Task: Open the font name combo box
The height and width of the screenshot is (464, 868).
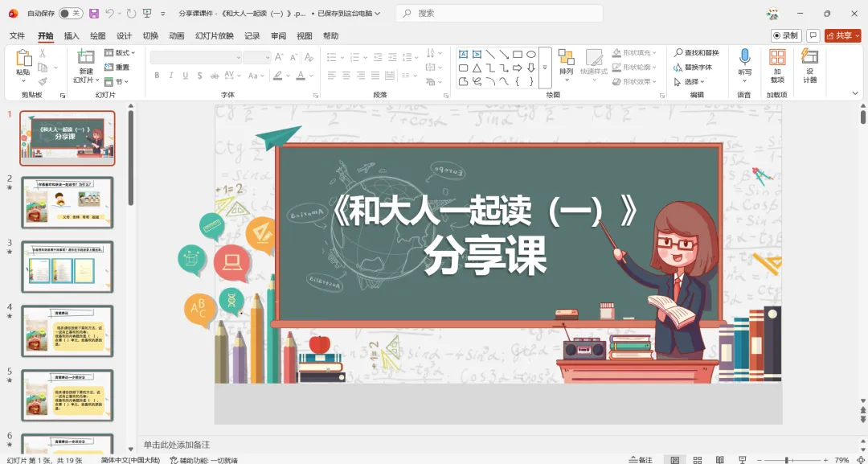Action: pos(196,57)
